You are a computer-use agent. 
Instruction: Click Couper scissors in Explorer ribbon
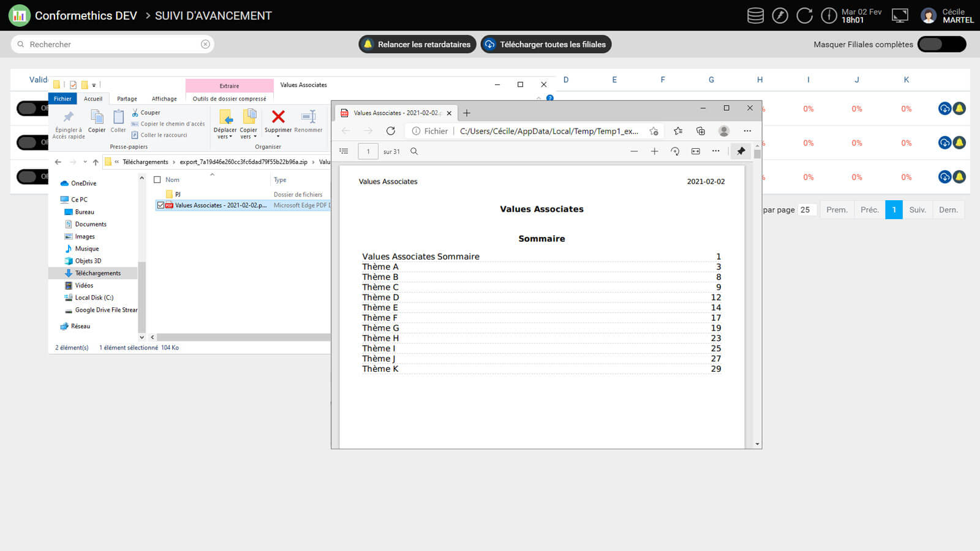point(146,113)
